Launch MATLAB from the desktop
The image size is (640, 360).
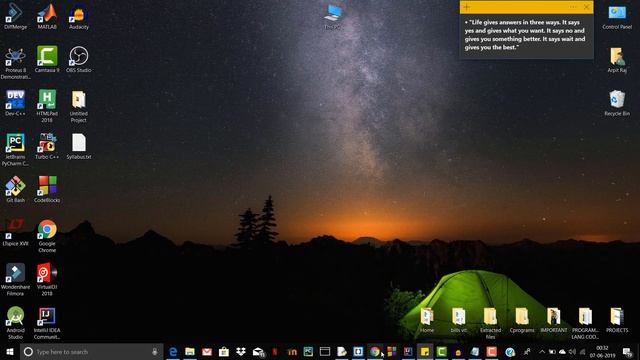[x=47, y=16]
